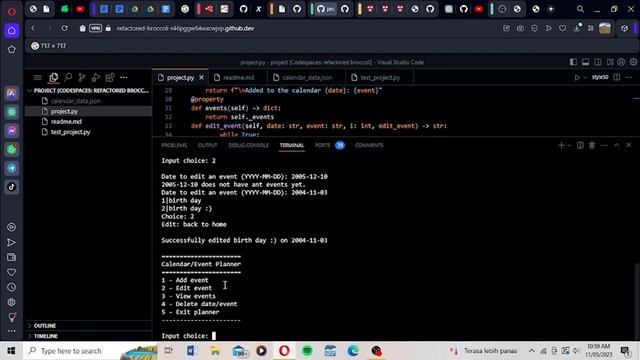Close the project.py editor tab
640x360 pixels.
pyautogui.click(x=201, y=77)
